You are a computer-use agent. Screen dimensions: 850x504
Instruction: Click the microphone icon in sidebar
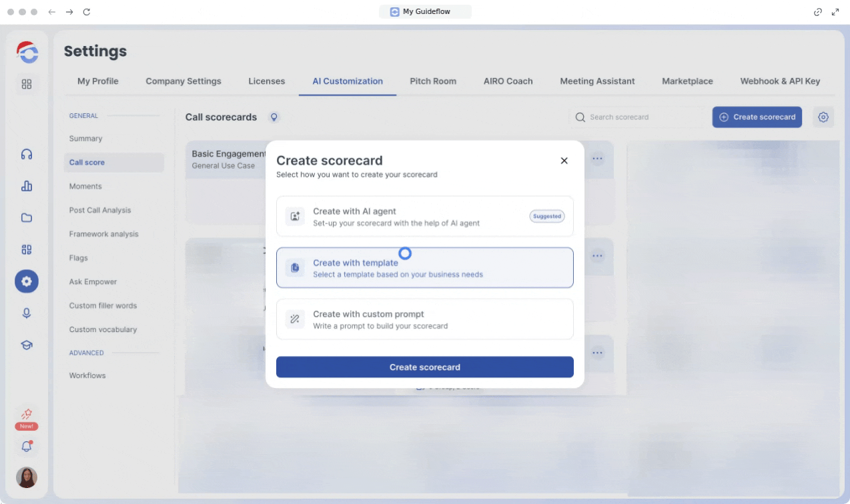[27, 313]
